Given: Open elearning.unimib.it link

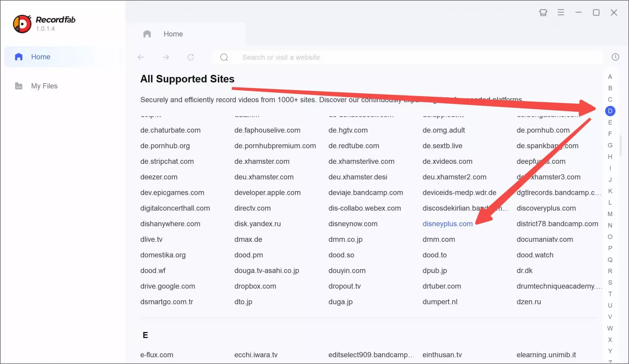Looking at the screenshot, I should pyautogui.click(x=546, y=355).
